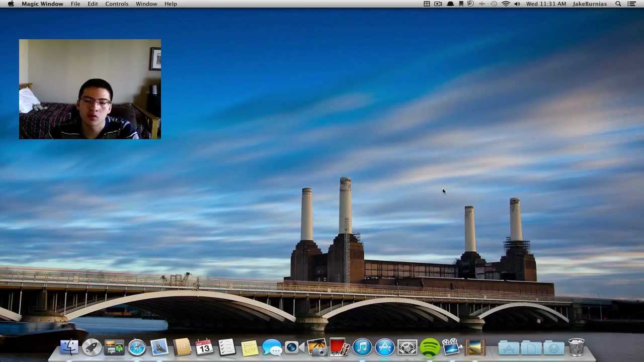Click the hat icon in menu bar
Image resolution: width=644 pixels, height=362 pixels.
click(450, 4)
